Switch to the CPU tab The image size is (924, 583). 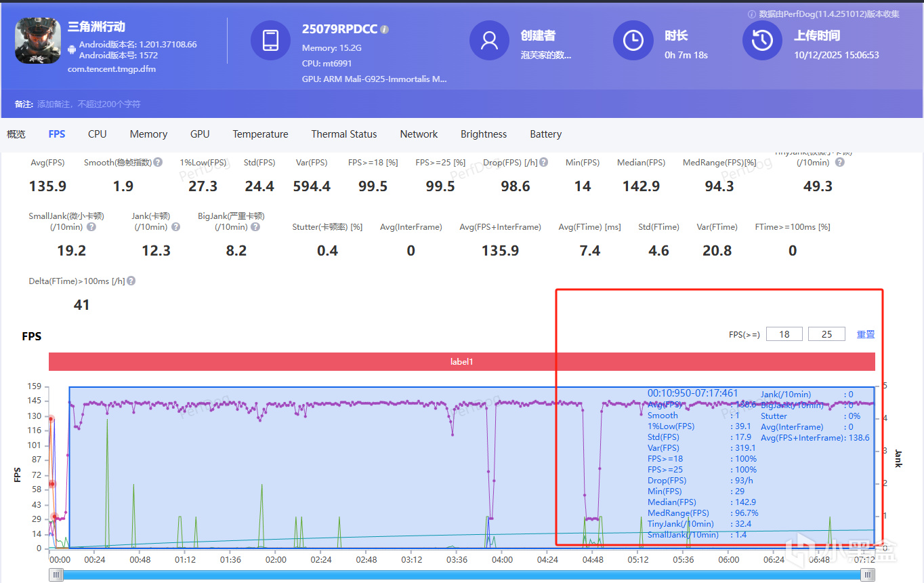[97, 134]
